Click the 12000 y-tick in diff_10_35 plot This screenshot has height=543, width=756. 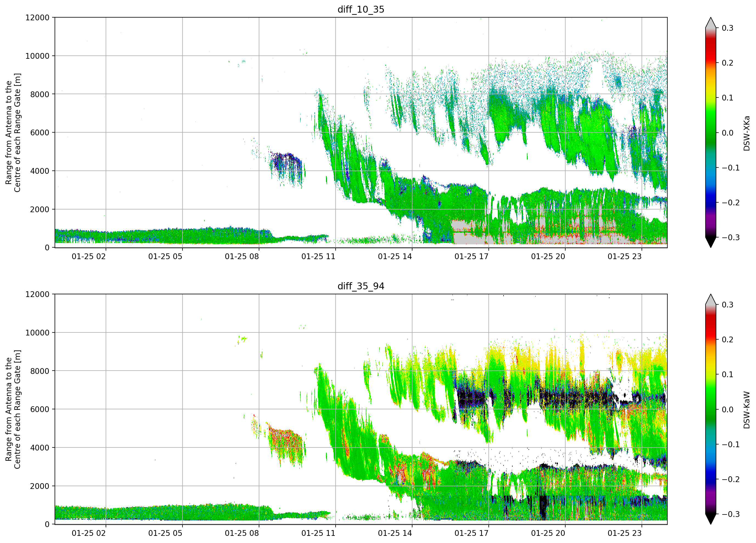coord(37,17)
